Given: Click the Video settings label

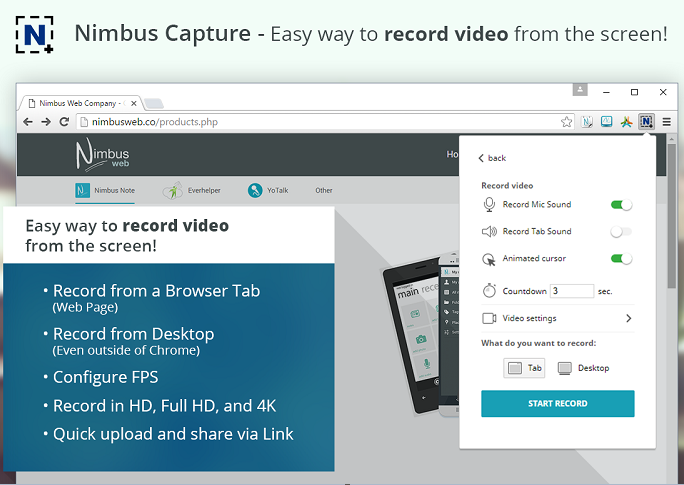Looking at the screenshot, I should [529, 318].
